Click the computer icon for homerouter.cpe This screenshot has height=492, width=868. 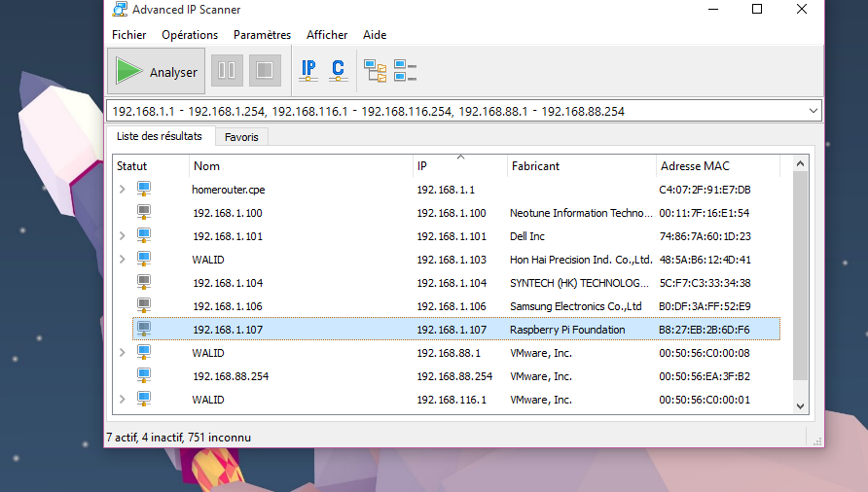pos(144,189)
